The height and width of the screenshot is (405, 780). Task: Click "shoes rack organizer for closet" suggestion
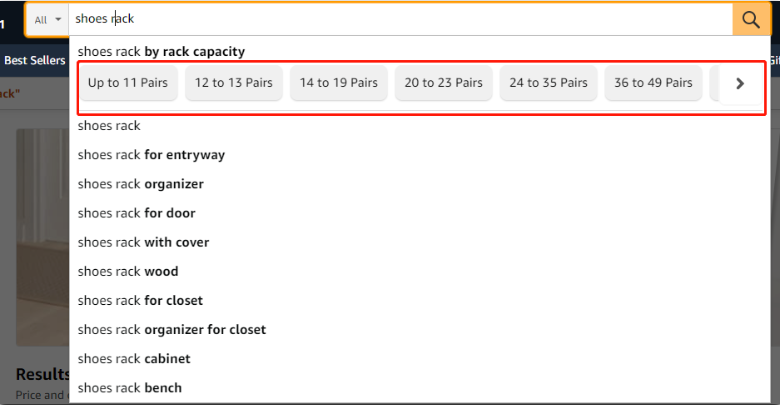(171, 329)
